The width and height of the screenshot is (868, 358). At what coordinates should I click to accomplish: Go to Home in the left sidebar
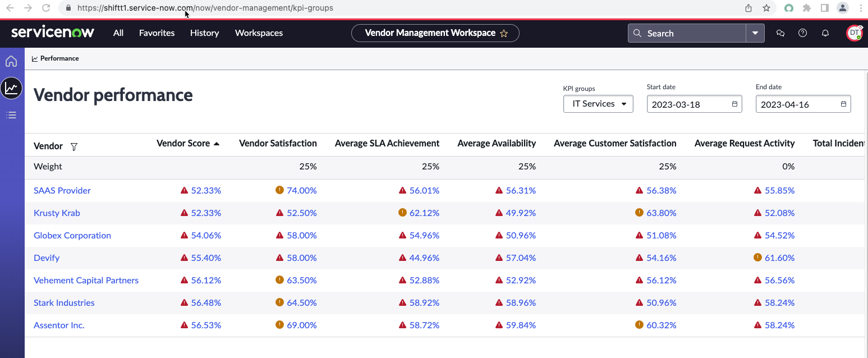(x=11, y=61)
